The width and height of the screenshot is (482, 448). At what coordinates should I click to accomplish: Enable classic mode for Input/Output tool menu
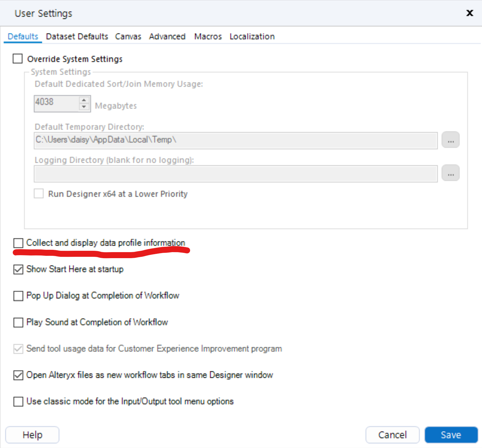point(18,401)
